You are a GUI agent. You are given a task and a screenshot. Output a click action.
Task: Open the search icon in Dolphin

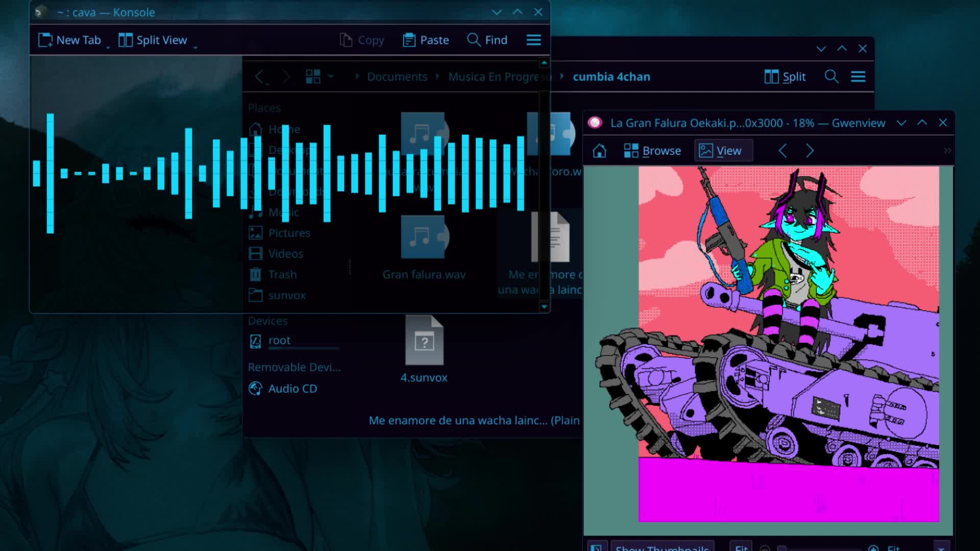point(831,77)
